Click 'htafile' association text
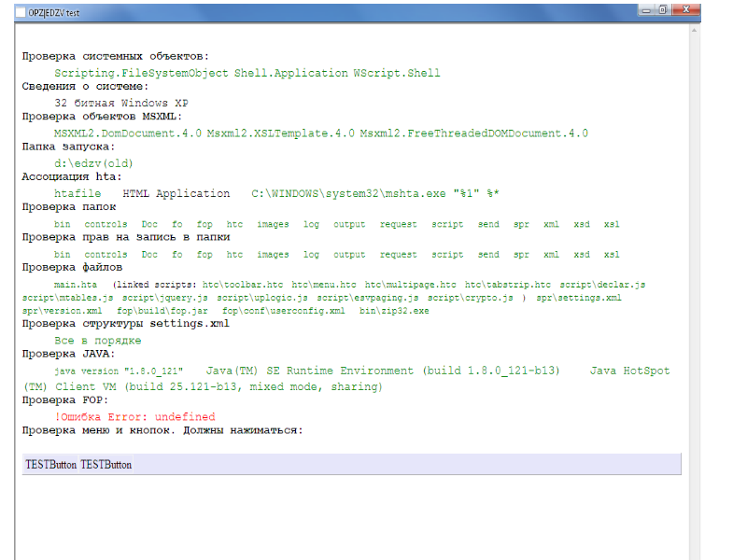The height and width of the screenshot is (560, 747). (78, 194)
